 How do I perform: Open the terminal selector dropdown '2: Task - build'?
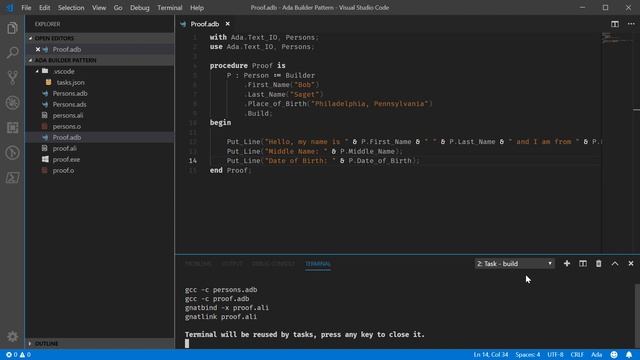[514, 264]
